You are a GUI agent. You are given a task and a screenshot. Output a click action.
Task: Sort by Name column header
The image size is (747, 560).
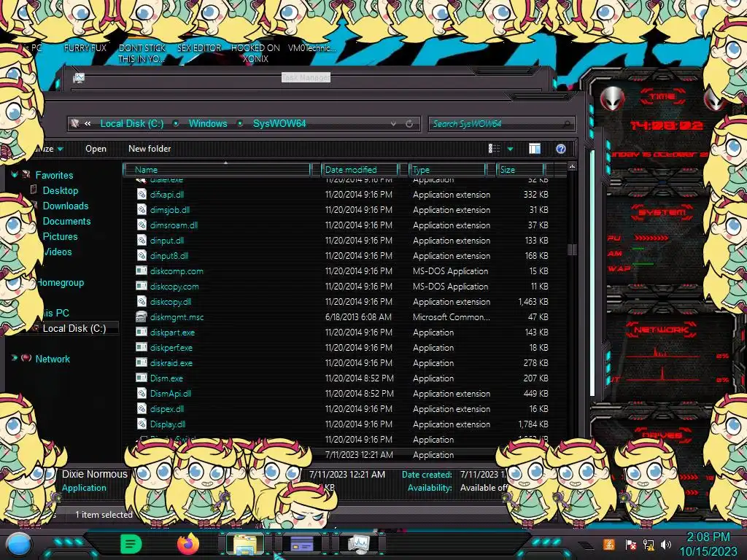click(x=217, y=169)
